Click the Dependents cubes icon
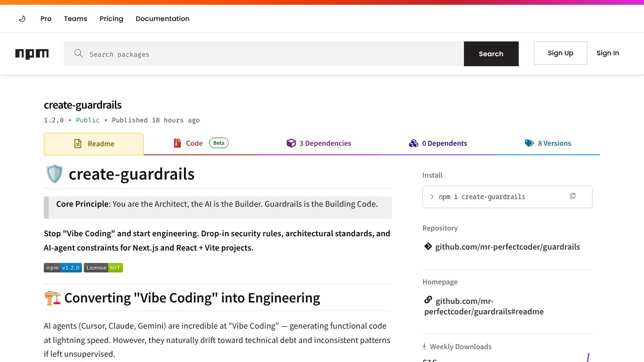 [413, 143]
